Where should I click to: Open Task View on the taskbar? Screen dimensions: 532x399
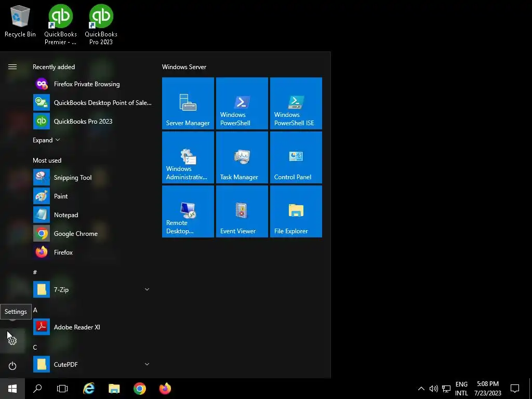(62, 389)
